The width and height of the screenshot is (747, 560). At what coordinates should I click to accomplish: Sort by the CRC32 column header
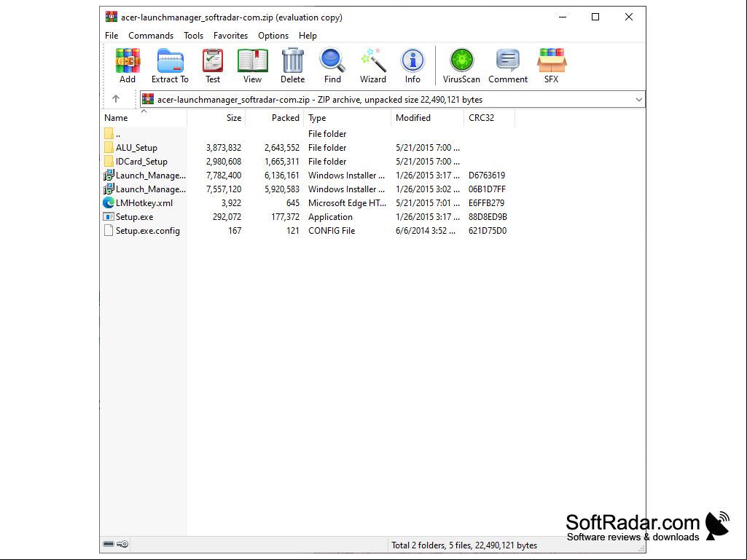click(x=489, y=118)
